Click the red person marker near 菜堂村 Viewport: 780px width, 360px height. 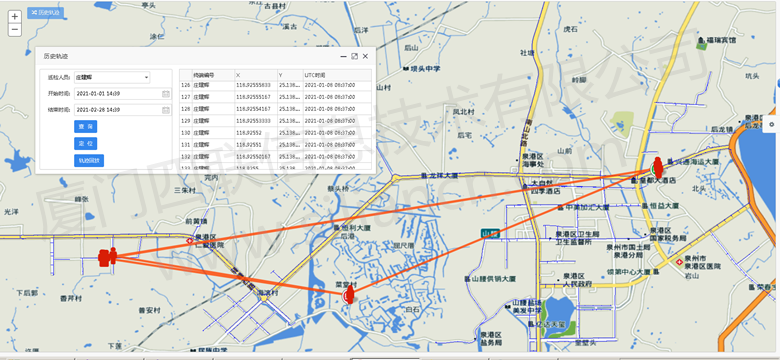(350, 294)
